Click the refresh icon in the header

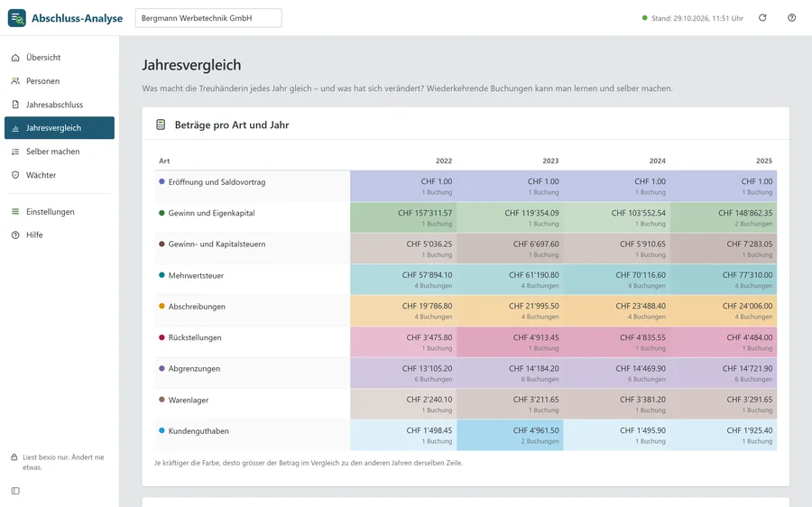click(762, 18)
